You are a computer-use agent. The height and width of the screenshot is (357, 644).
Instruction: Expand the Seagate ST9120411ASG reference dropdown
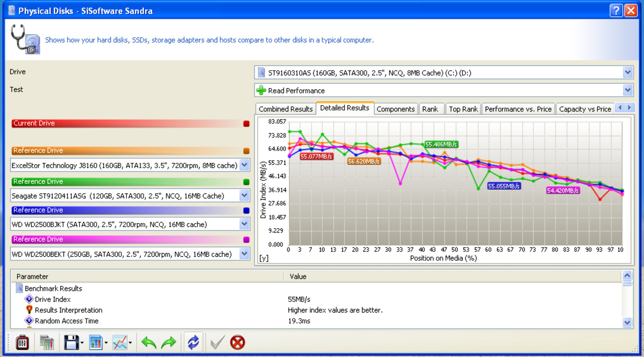pyautogui.click(x=245, y=196)
